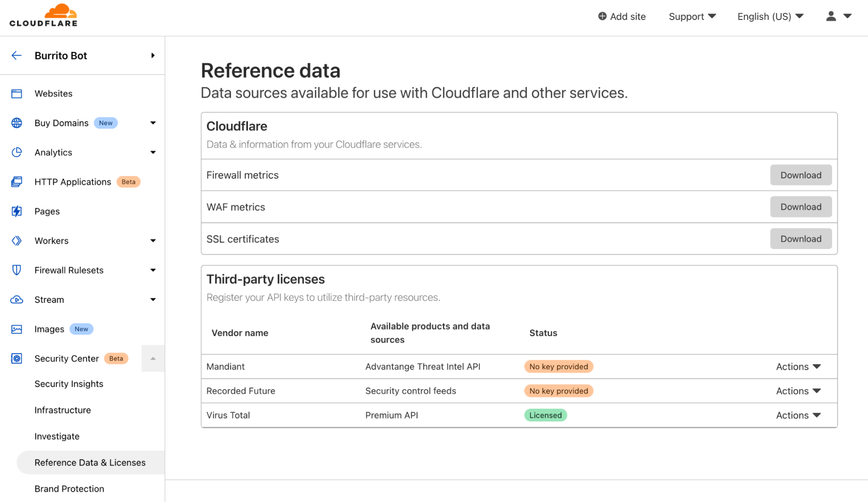
Task: Click the Recorded Future vendor name
Action: coord(241,391)
